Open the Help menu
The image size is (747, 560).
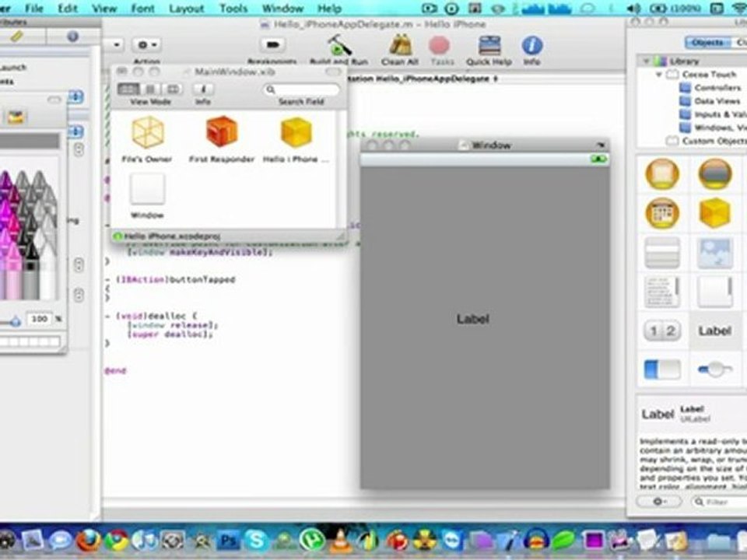(x=329, y=8)
